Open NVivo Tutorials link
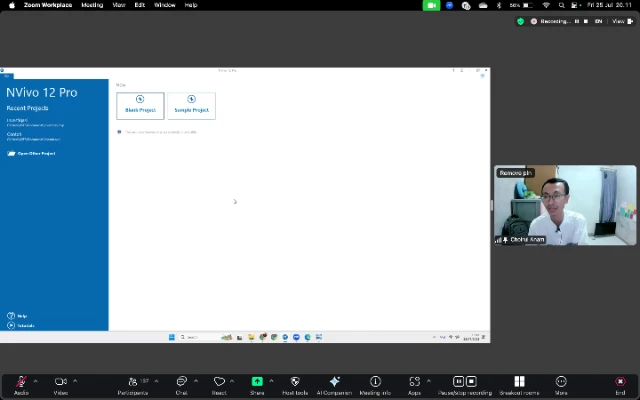This screenshot has height=400, width=640. [21, 326]
